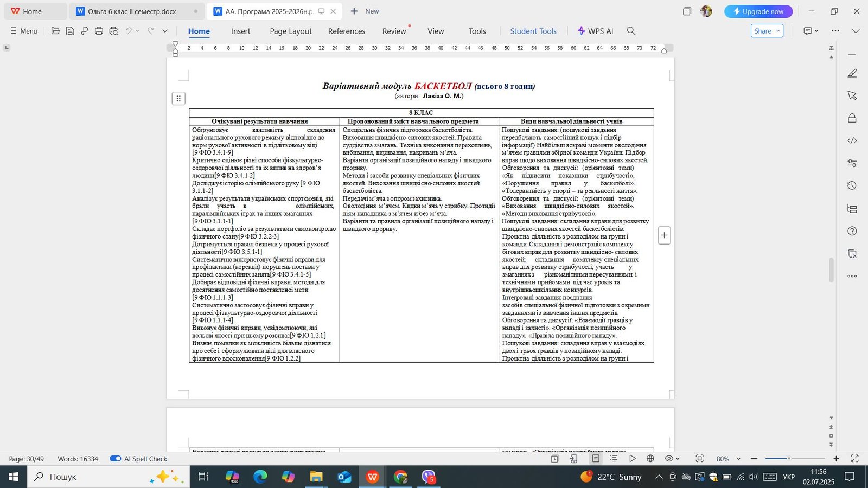Open the References tab
868x488 pixels.
[x=347, y=31]
